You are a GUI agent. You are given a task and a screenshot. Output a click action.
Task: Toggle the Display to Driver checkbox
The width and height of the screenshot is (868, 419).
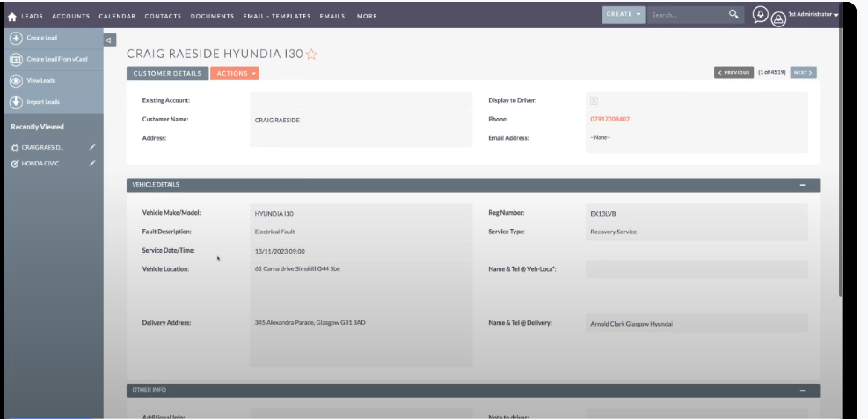click(594, 101)
